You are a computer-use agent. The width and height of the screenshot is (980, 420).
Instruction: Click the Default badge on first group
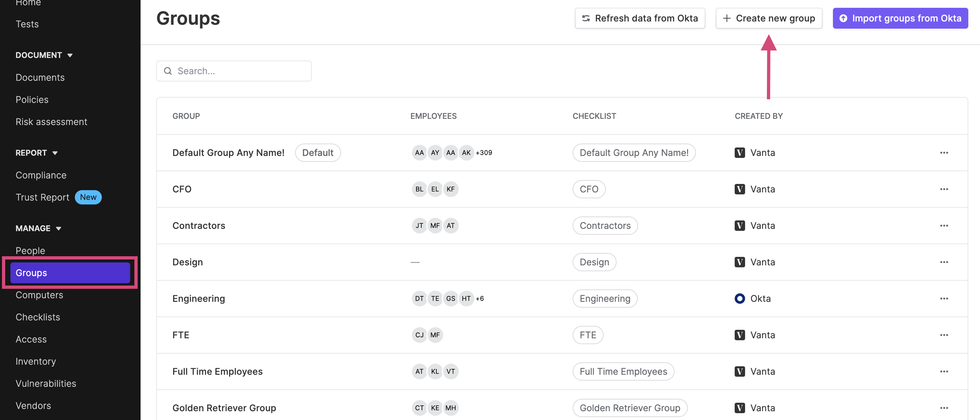tap(318, 153)
